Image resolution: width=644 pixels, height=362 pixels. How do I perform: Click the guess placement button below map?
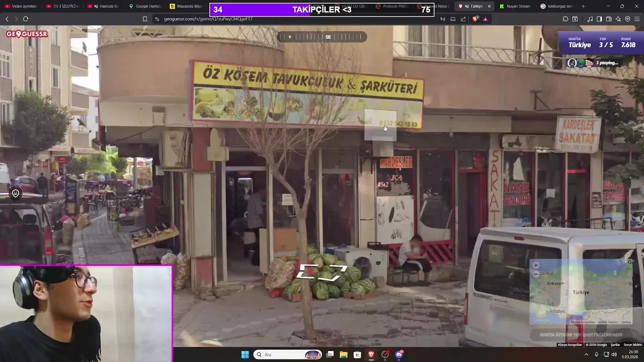click(x=581, y=334)
